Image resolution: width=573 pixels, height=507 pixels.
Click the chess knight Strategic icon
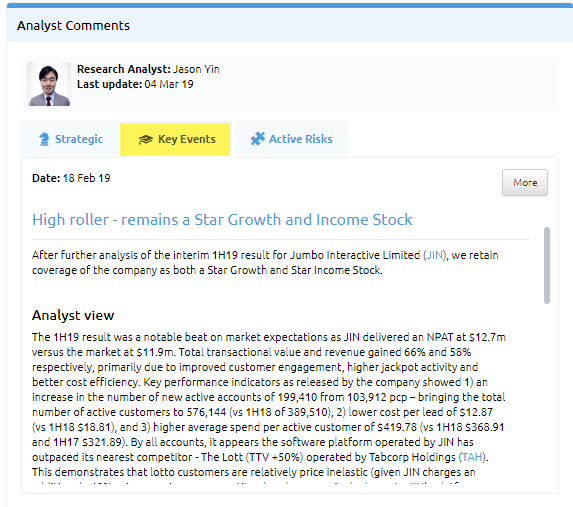click(44, 139)
